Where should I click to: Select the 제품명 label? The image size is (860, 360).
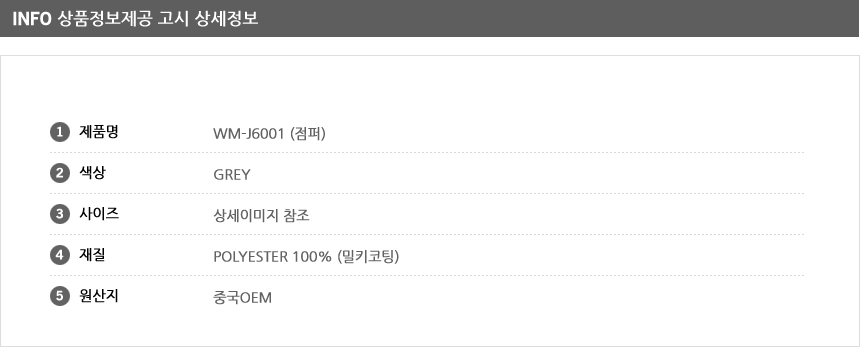pyautogui.click(x=99, y=132)
